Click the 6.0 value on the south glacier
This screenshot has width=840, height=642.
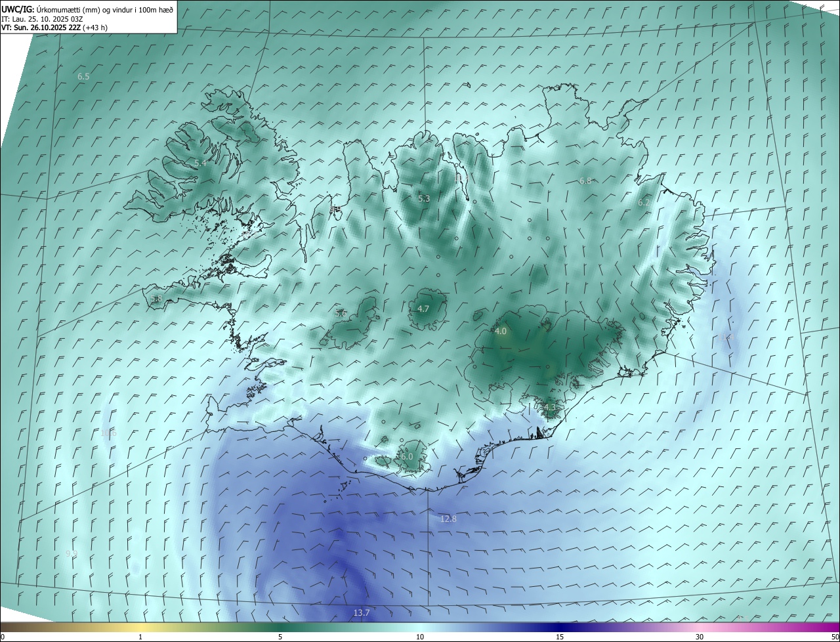406,457
